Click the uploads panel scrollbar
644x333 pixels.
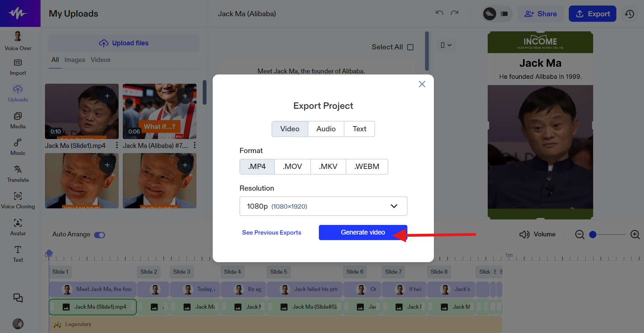pyautogui.click(x=204, y=93)
